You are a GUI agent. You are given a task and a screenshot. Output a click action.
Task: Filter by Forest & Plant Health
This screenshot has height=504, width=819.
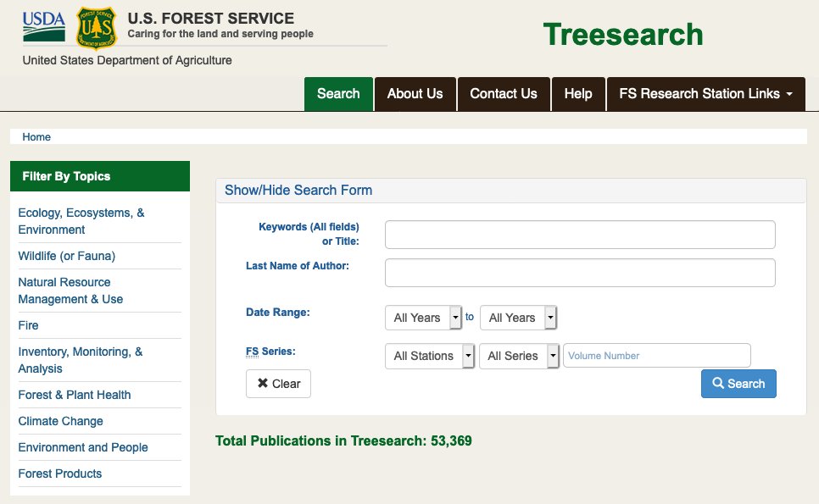coord(74,395)
